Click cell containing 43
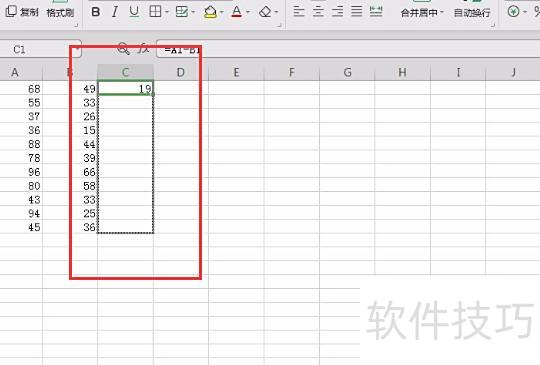Screen dimensions: 540x365 click(21, 199)
